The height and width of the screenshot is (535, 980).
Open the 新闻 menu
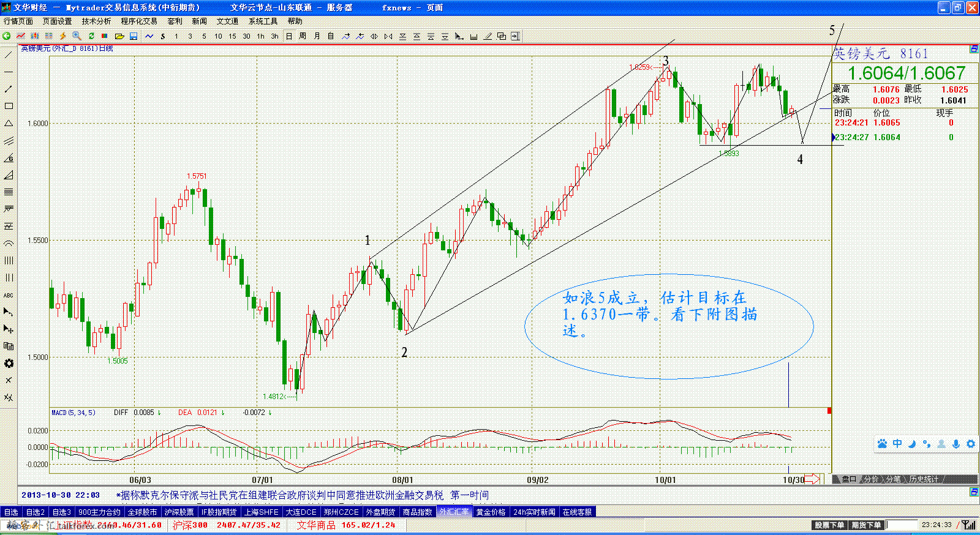pyautogui.click(x=199, y=21)
